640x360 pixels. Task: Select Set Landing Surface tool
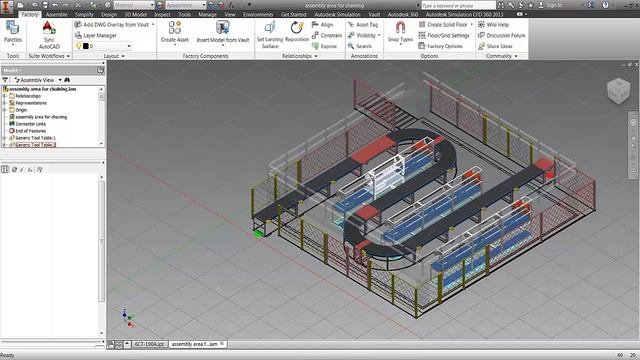(x=270, y=35)
